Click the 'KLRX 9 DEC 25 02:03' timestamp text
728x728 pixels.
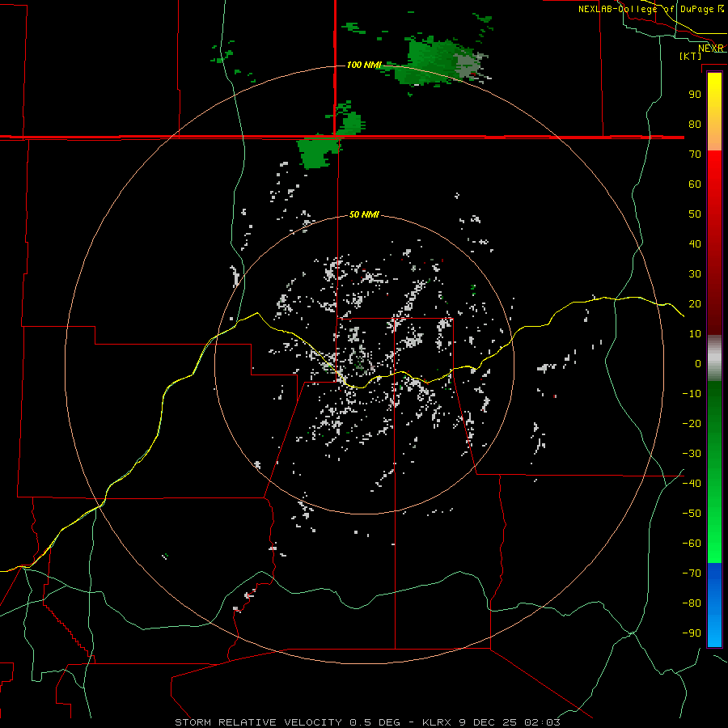(491, 722)
